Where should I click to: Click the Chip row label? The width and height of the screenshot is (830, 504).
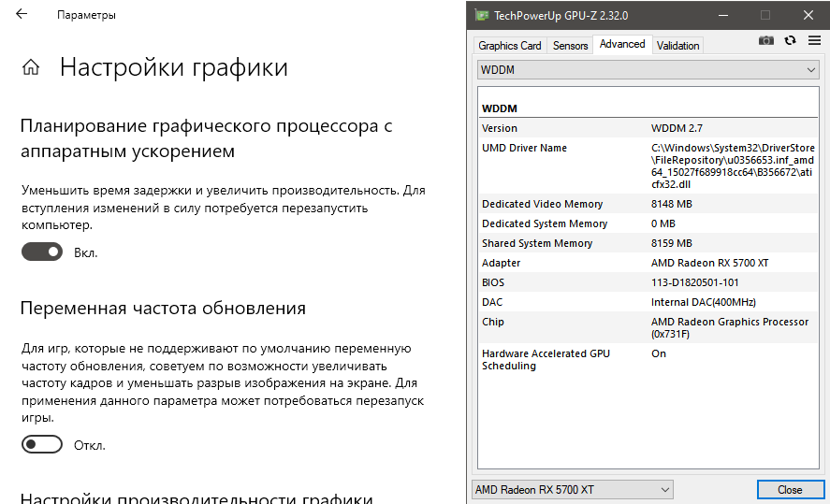coord(493,322)
